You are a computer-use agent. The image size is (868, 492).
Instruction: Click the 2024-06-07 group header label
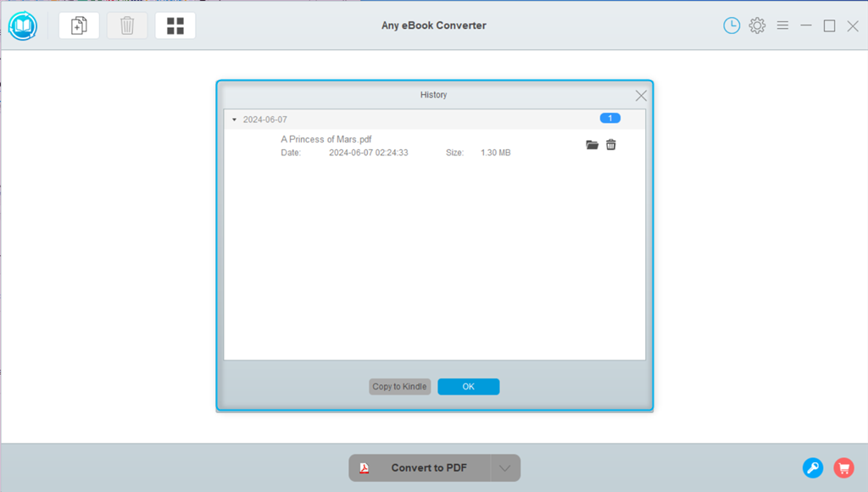(265, 120)
